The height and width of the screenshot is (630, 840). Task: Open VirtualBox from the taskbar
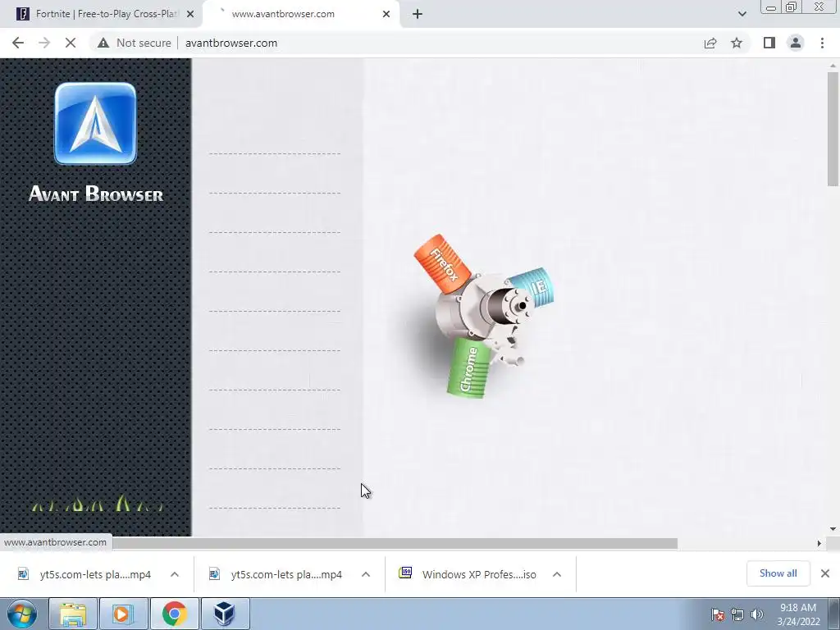(x=224, y=614)
